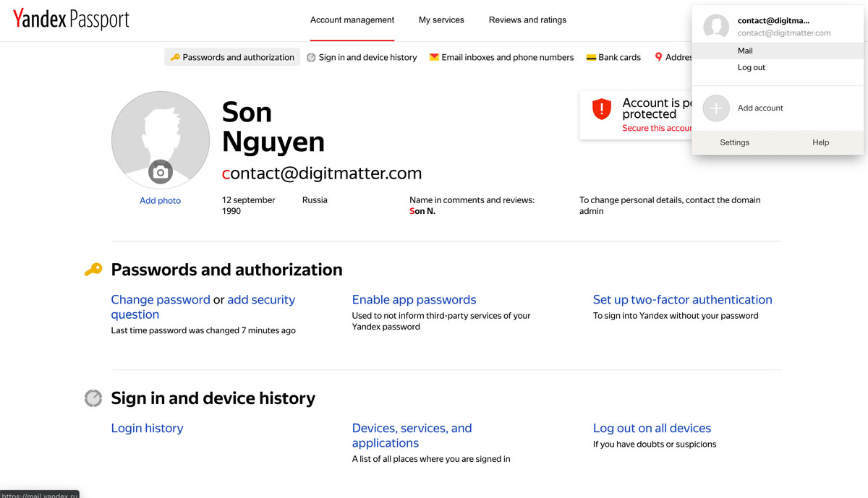The height and width of the screenshot is (498, 868).
Task: Click the Add photo link
Action: tap(160, 201)
